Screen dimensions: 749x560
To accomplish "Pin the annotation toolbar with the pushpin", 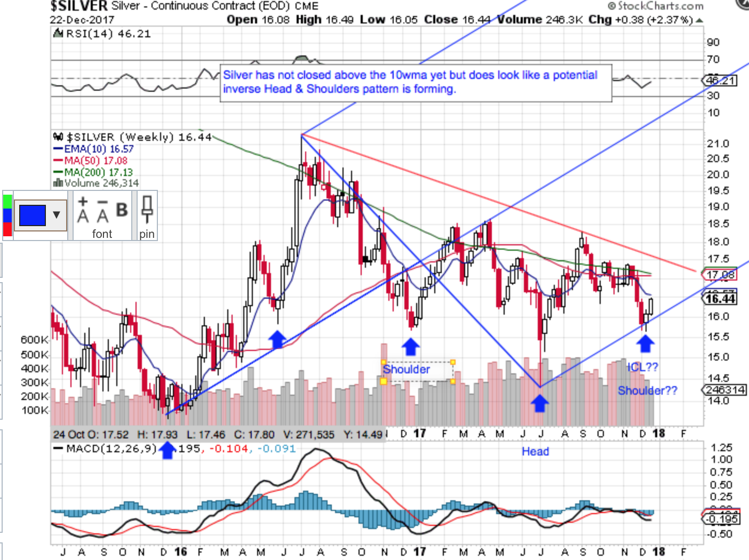I will [x=147, y=209].
